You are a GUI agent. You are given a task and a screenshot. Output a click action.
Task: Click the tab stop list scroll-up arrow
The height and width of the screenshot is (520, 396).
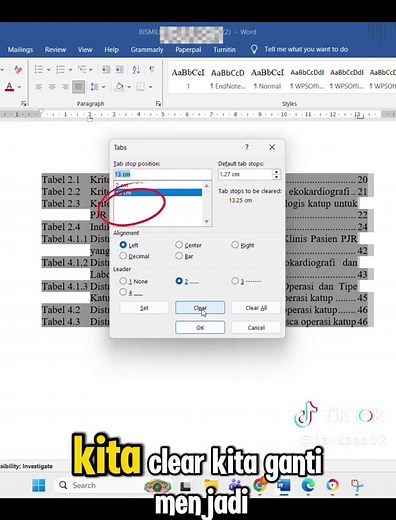[207, 186]
